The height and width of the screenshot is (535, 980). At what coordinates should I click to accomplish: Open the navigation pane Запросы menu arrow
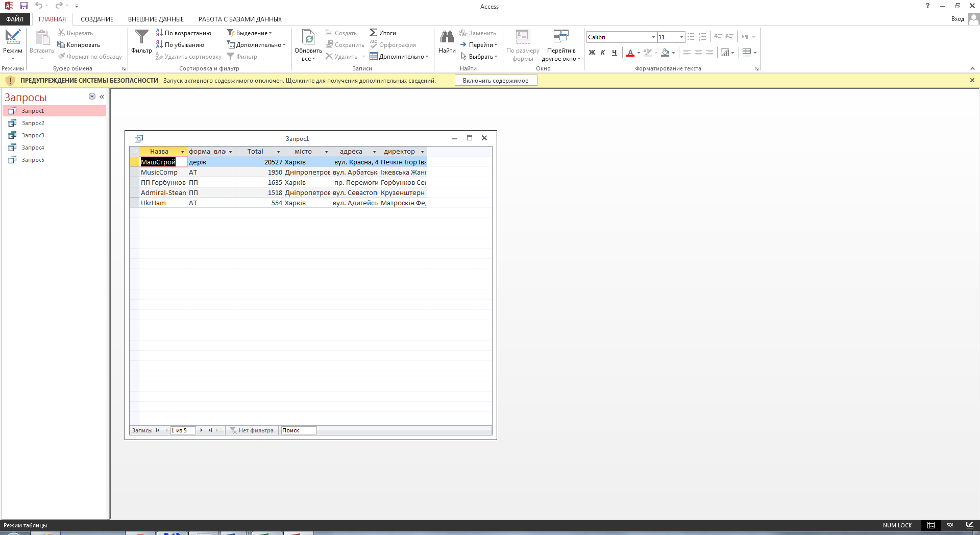tap(92, 96)
